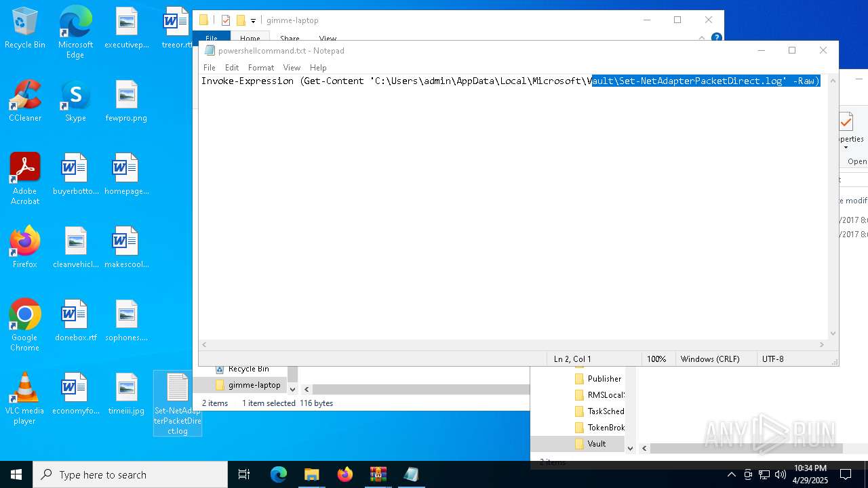
Task: Click Notepad vertical scrollbar up arrow
Action: pyautogui.click(x=833, y=80)
